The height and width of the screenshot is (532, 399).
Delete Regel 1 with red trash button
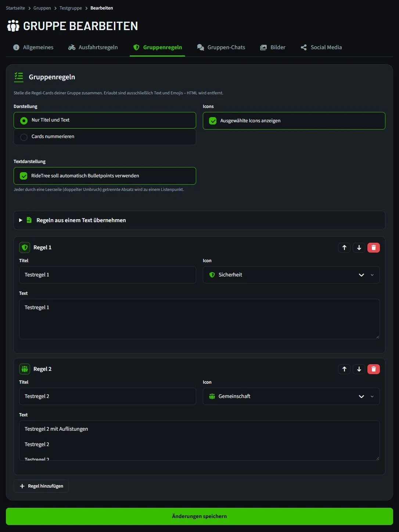pyautogui.click(x=374, y=247)
